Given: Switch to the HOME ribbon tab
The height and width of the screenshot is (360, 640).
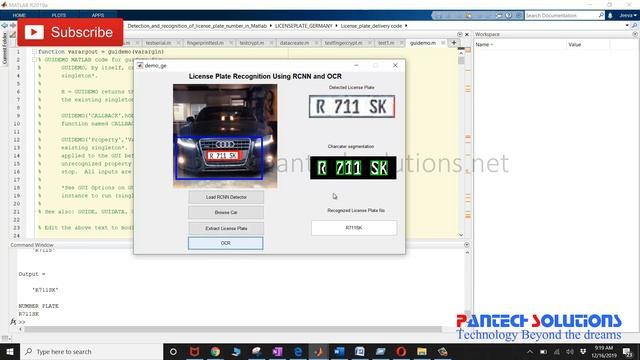Looking at the screenshot, I should tap(19, 15).
